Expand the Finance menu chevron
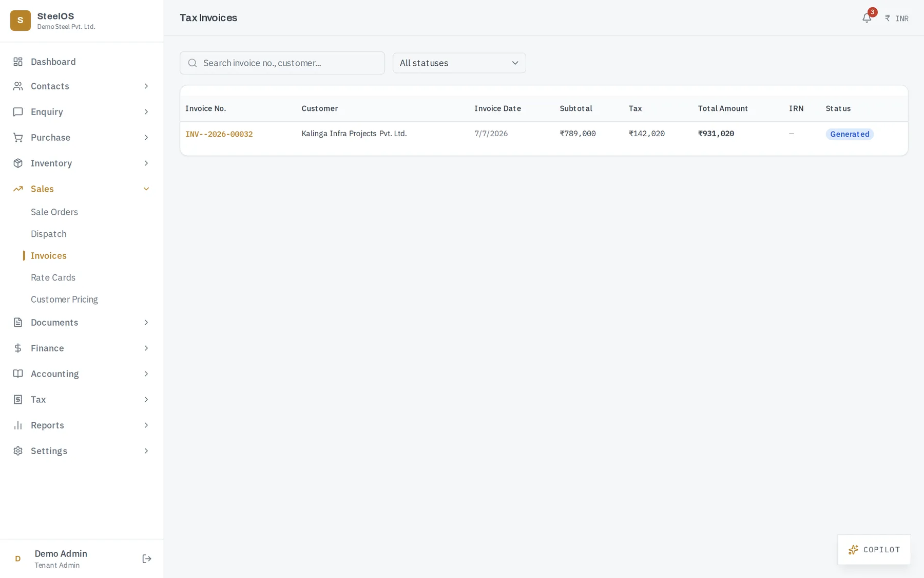 coord(146,348)
